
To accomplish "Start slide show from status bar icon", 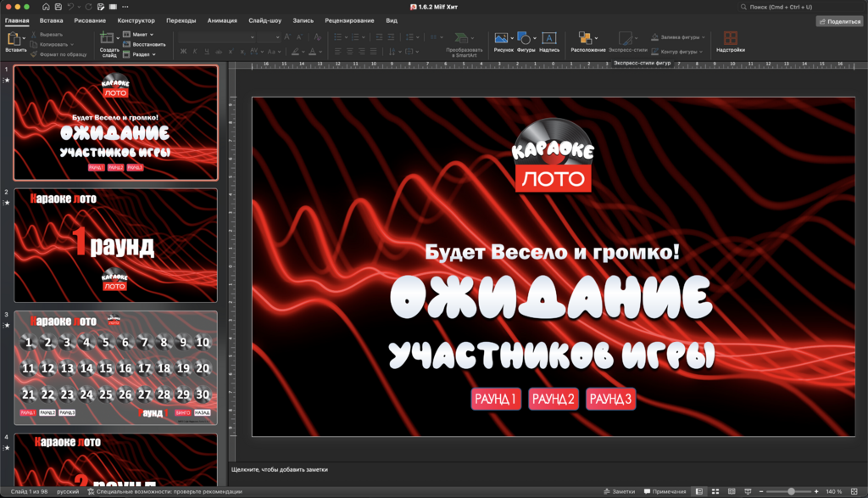I will pyautogui.click(x=748, y=491).
